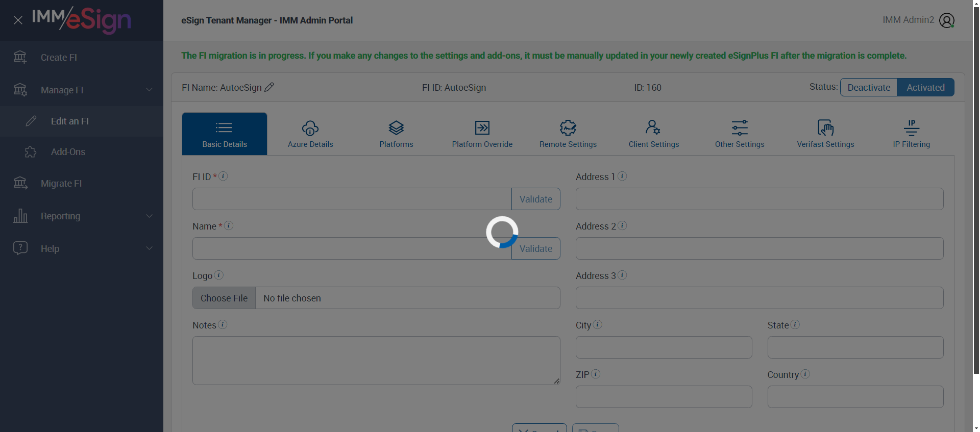Screen dimensions: 980x432
Task: Click the ZIP input field
Action: point(664,397)
